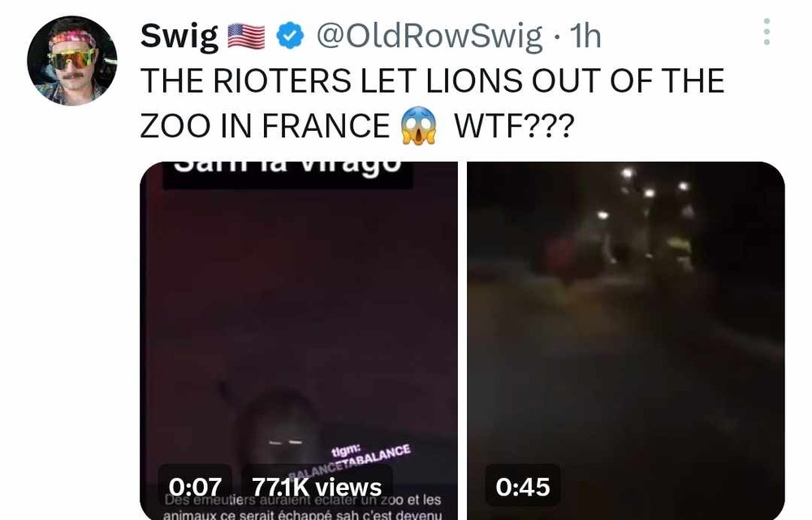Open the 1h timestamp of tweet
Image resolution: width=812 pixels, height=520 pixels.
click(x=585, y=37)
